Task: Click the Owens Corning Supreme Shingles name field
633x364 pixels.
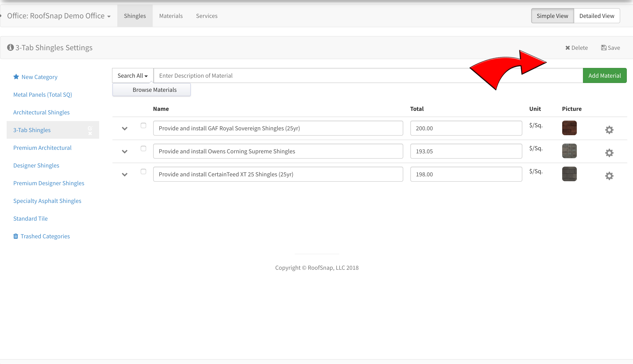Action: pos(278,151)
